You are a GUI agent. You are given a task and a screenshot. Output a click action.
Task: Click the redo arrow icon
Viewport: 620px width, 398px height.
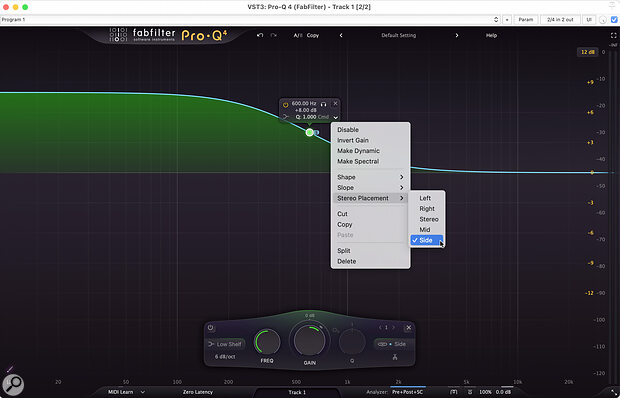pos(273,35)
